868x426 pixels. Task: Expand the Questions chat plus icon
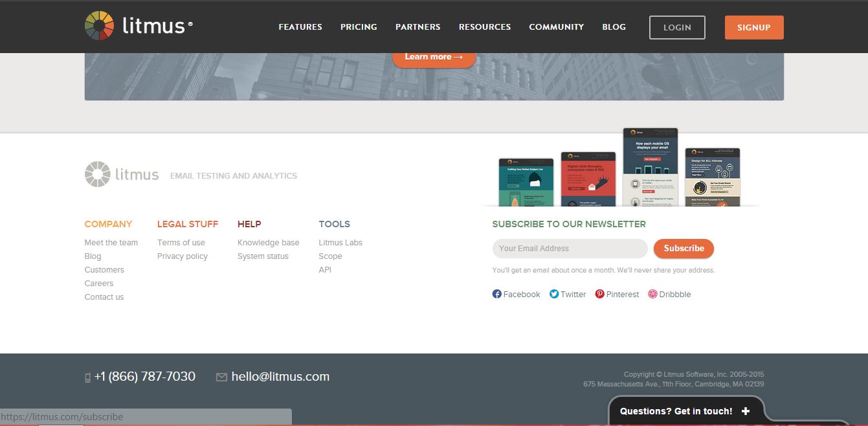point(746,411)
